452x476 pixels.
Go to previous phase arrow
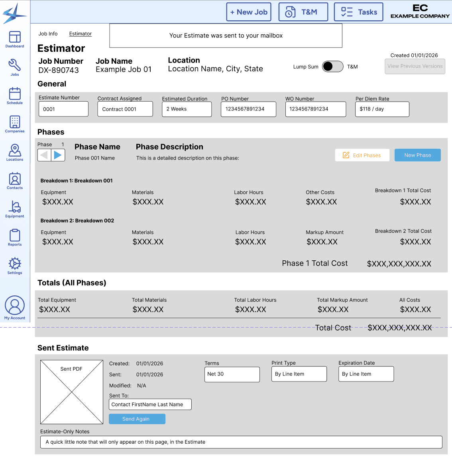pyautogui.click(x=44, y=155)
